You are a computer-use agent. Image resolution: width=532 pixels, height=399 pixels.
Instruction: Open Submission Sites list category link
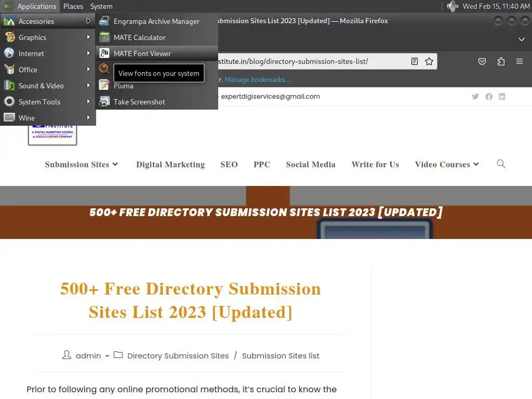281,355
